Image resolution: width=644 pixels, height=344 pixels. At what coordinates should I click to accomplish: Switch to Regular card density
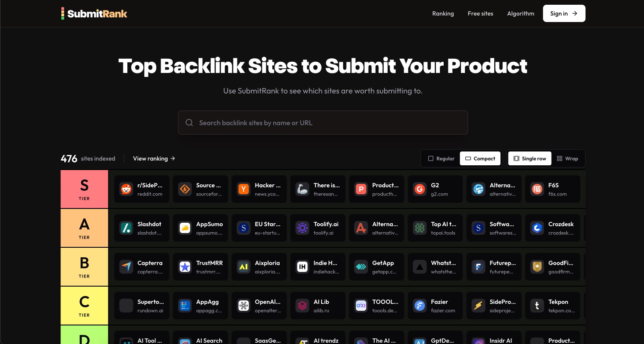click(441, 158)
